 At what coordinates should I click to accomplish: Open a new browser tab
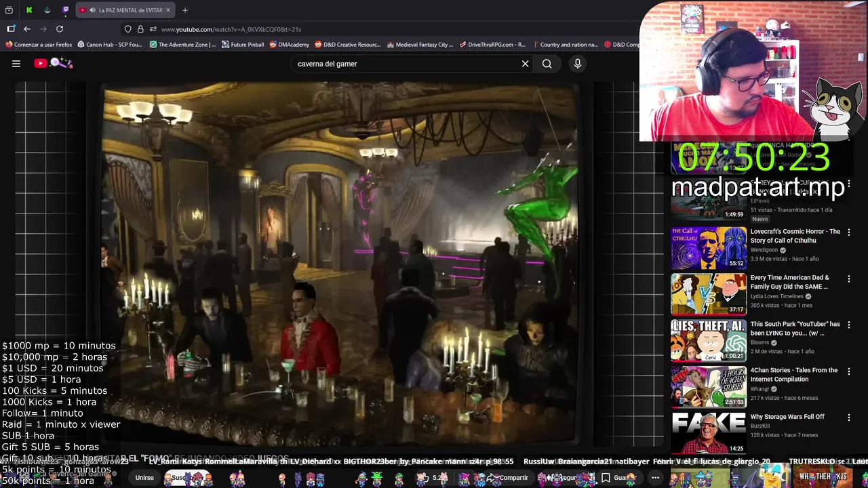pyautogui.click(x=185, y=10)
